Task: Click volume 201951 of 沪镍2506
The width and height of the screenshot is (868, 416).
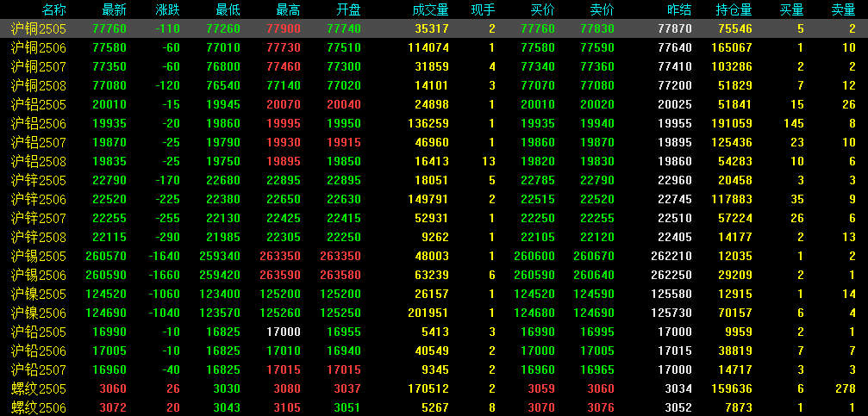Action: pos(428,314)
